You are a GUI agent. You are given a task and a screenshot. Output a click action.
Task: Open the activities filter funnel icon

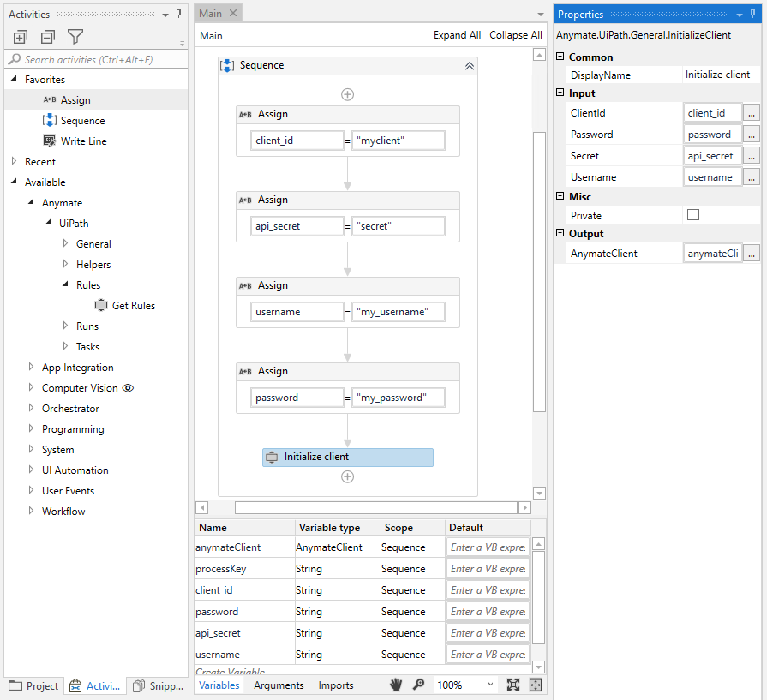pyautogui.click(x=75, y=37)
